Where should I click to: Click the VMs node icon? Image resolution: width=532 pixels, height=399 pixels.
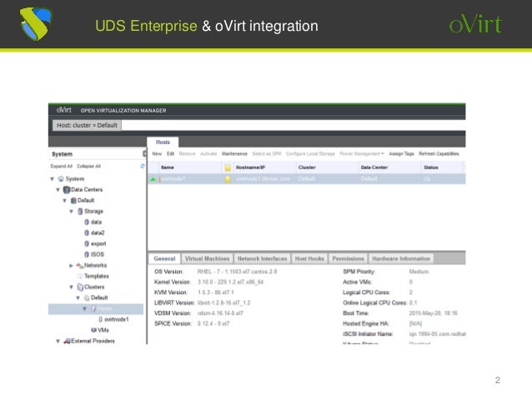tap(93, 330)
